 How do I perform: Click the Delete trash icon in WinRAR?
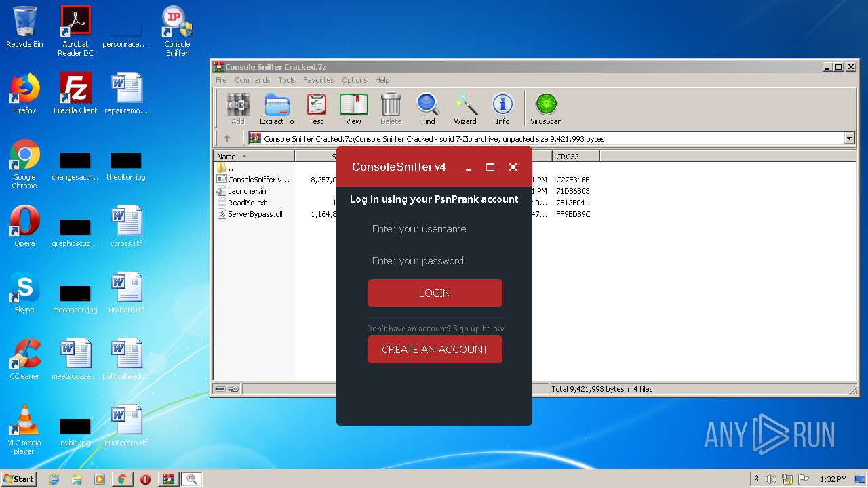[391, 109]
